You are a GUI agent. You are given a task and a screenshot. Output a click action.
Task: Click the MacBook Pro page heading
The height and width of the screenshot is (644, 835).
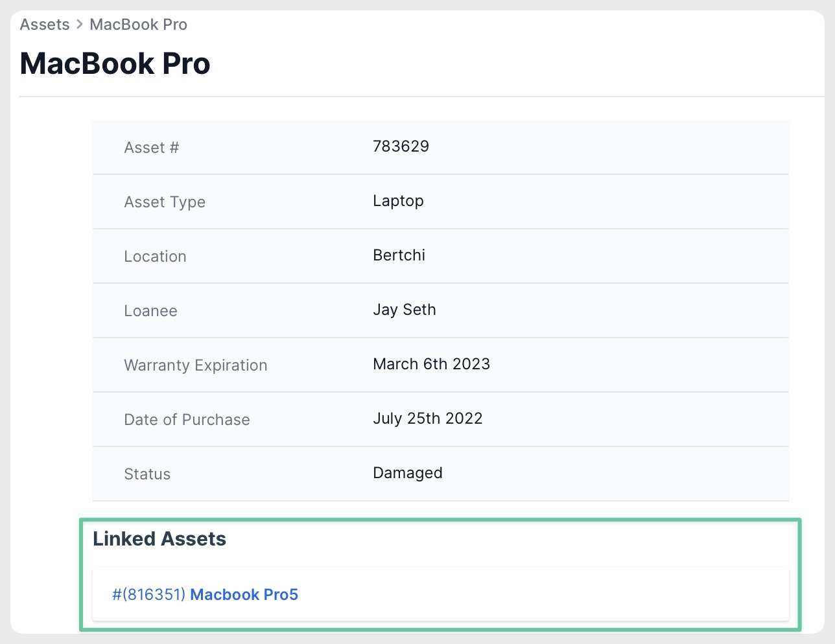coord(115,63)
